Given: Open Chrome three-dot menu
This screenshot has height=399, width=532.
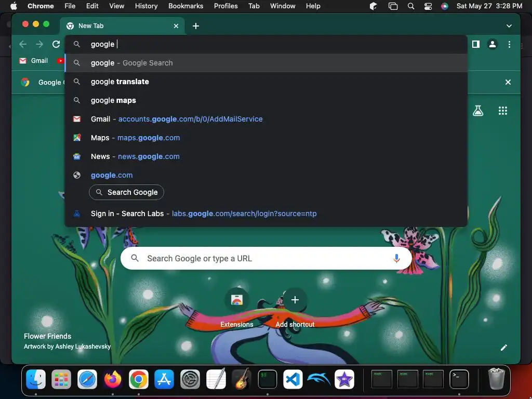Looking at the screenshot, I should click(x=509, y=44).
